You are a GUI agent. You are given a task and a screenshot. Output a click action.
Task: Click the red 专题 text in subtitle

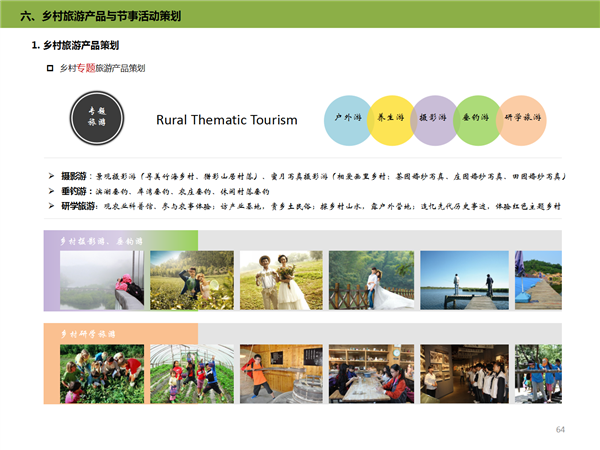click(x=87, y=68)
